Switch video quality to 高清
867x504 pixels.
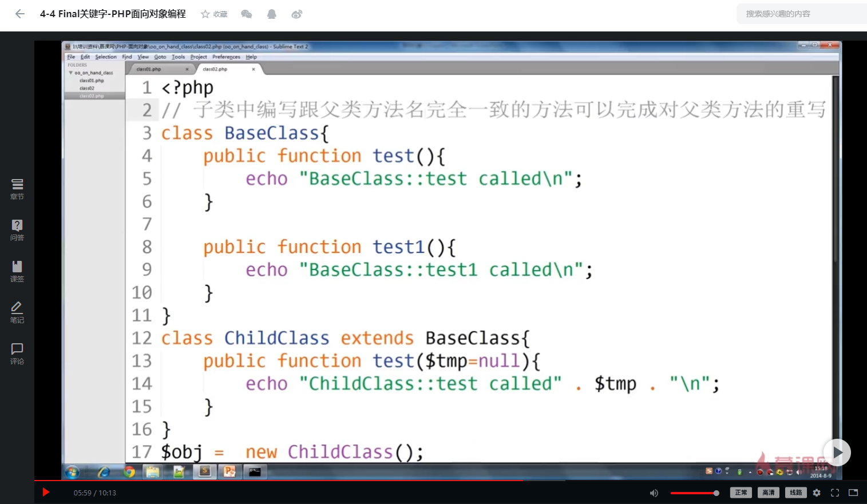[768, 493]
